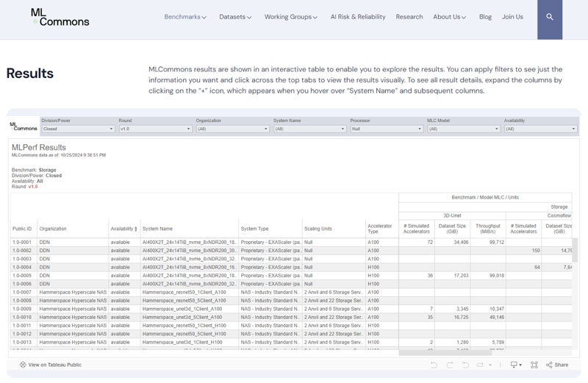Click Hammerspace_unet3d_1Client_H100 system name
Viewport: 588px width, 383px height.
182,343
